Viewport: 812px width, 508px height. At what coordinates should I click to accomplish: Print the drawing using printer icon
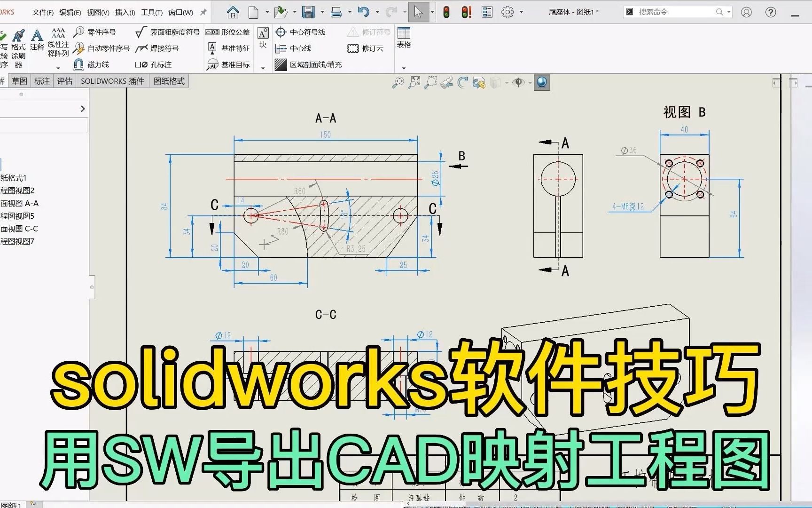[x=336, y=13]
